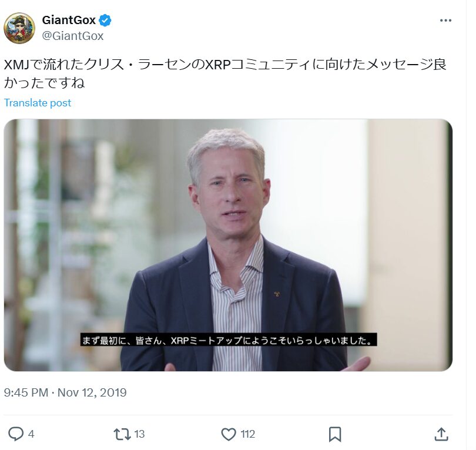476x450 pixels.
Task: Play the video of the man in blazer
Action: point(228,245)
